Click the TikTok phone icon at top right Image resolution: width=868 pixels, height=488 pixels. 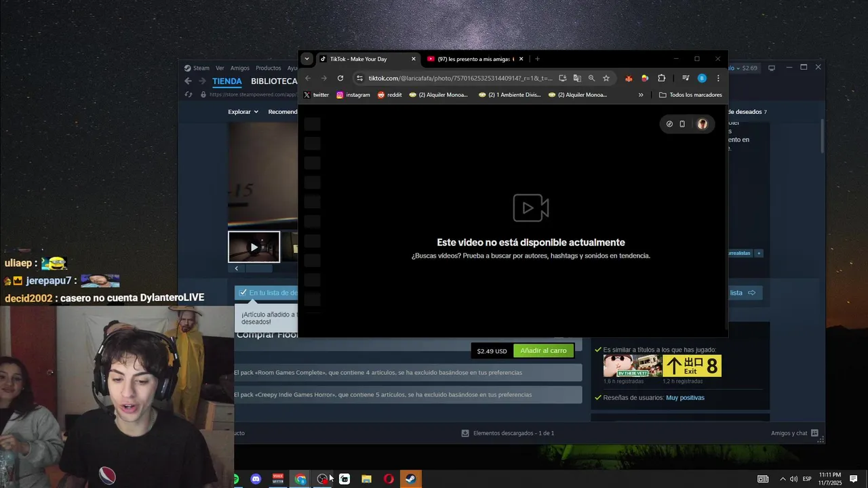tap(682, 124)
